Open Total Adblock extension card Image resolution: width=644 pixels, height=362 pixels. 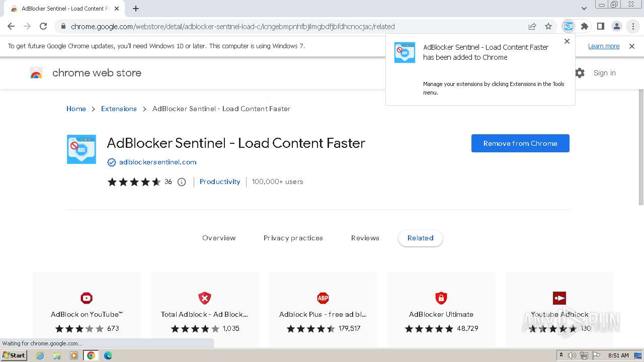205,309
